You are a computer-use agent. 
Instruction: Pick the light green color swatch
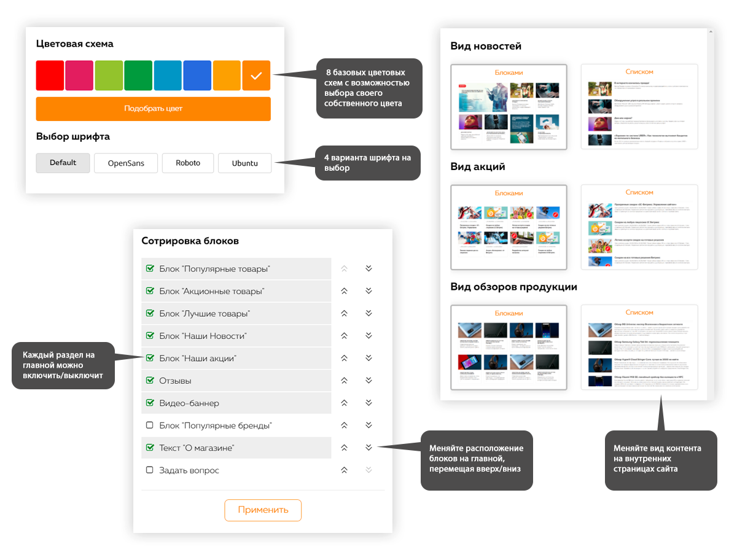tap(109, 76)
